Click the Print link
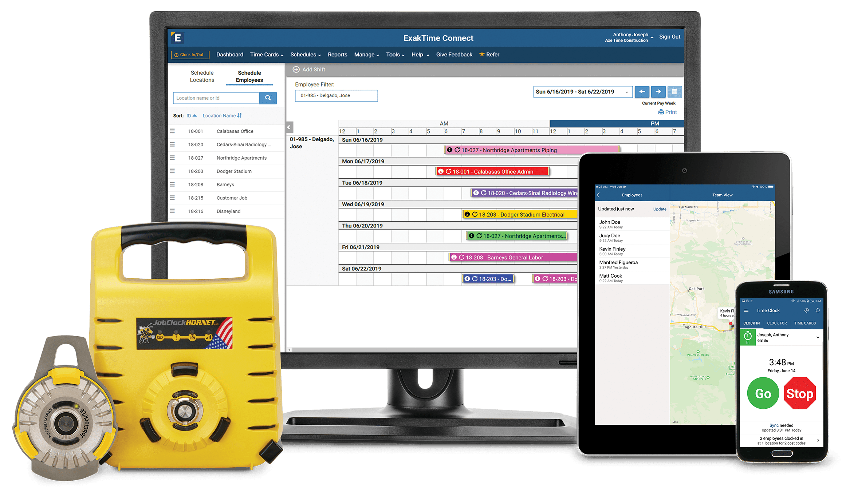This screenshot has height=504, width=846. pos(668,112)
